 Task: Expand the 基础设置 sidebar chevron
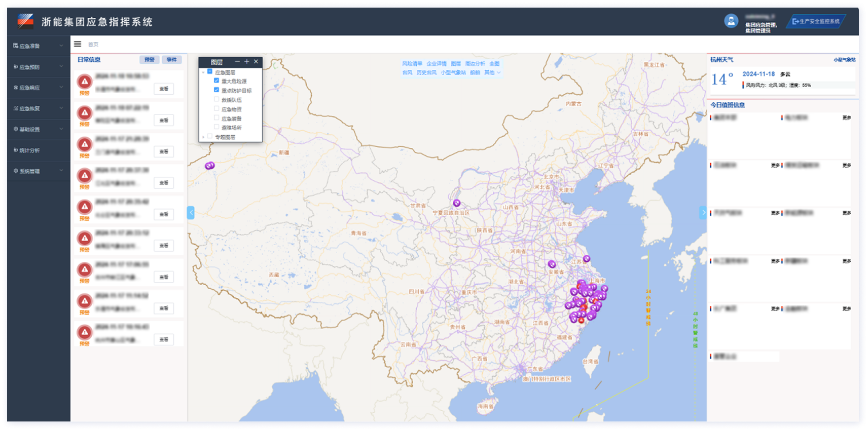(61, 129)
